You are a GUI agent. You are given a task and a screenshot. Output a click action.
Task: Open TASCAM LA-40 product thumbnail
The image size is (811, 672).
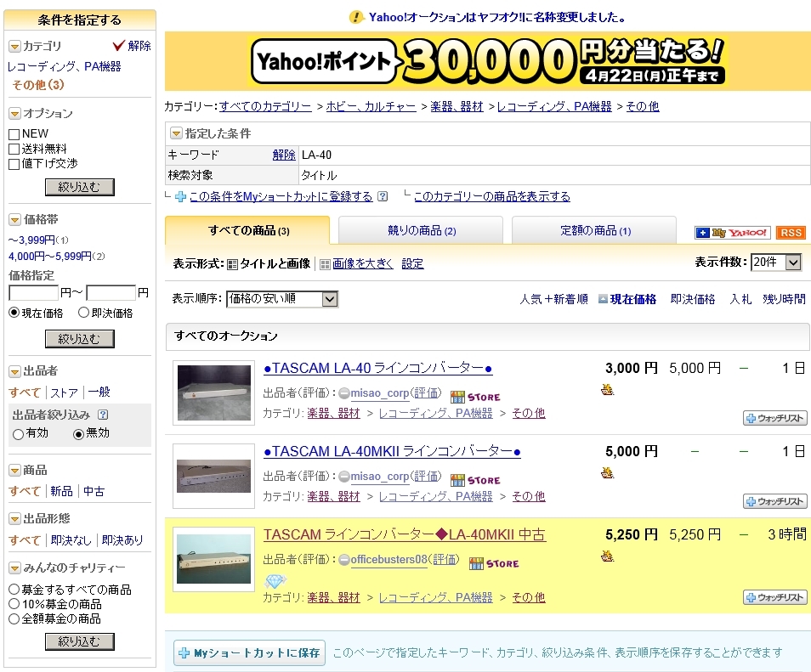[213, 392]
